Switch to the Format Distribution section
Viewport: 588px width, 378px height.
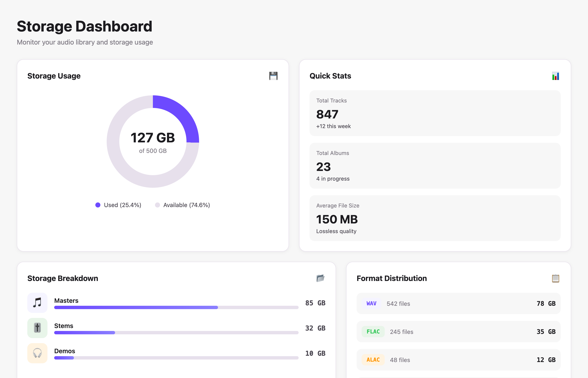point(392,278)
